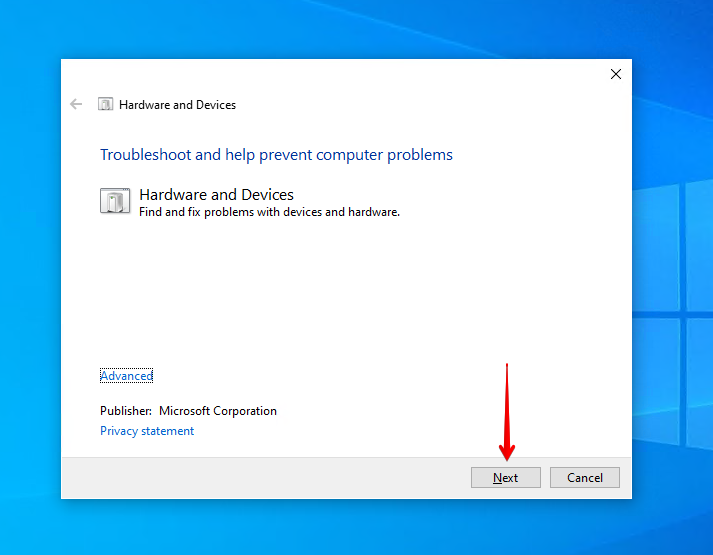Click the Hardware and Devices header title text
The image size is (713, 555).
pos(177,104)
